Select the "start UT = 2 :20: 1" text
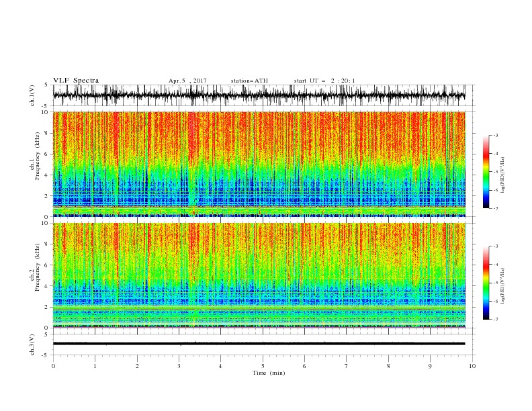This screenshot has width=532, height=411. tap(324, 81)
